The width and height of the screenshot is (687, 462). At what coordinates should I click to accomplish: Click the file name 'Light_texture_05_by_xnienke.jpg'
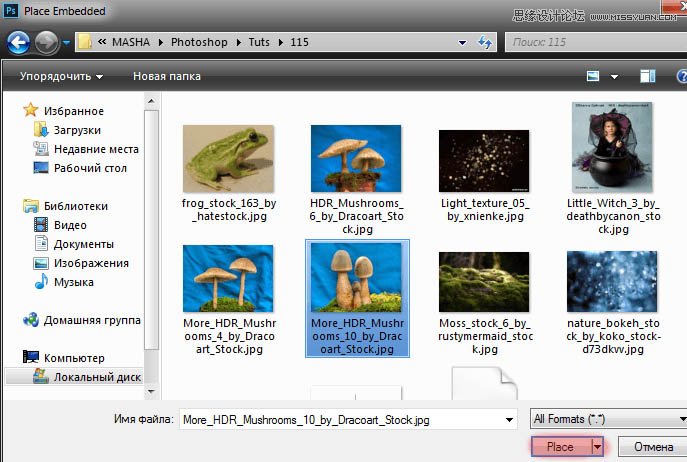pos(485,210)
